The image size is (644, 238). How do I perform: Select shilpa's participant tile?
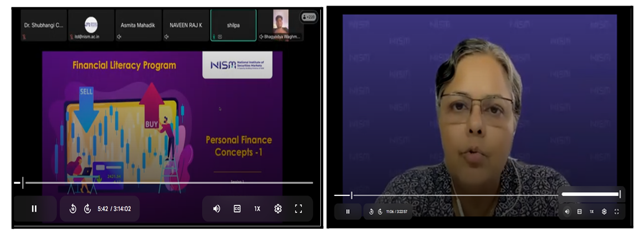[233, 25]
